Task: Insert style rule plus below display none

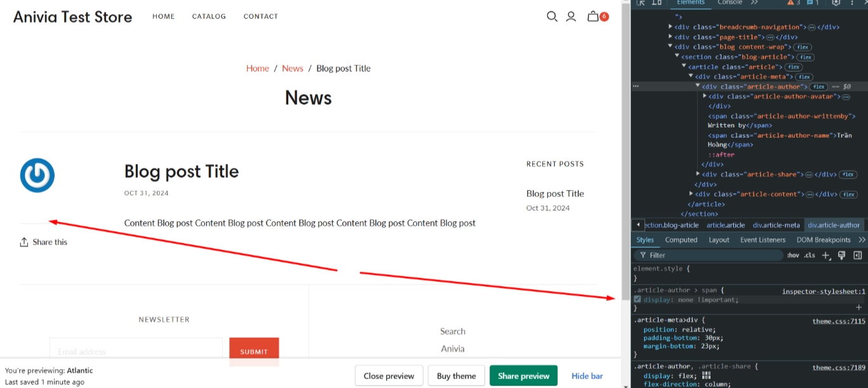Action: click(x=858, y=307)
